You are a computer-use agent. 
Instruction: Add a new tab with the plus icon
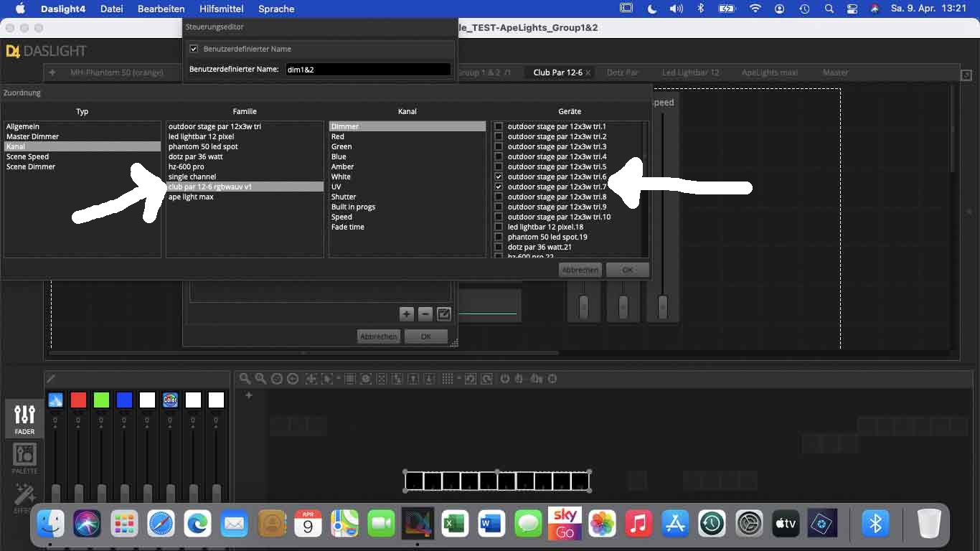pyautogui.click(x=52, y=72)
